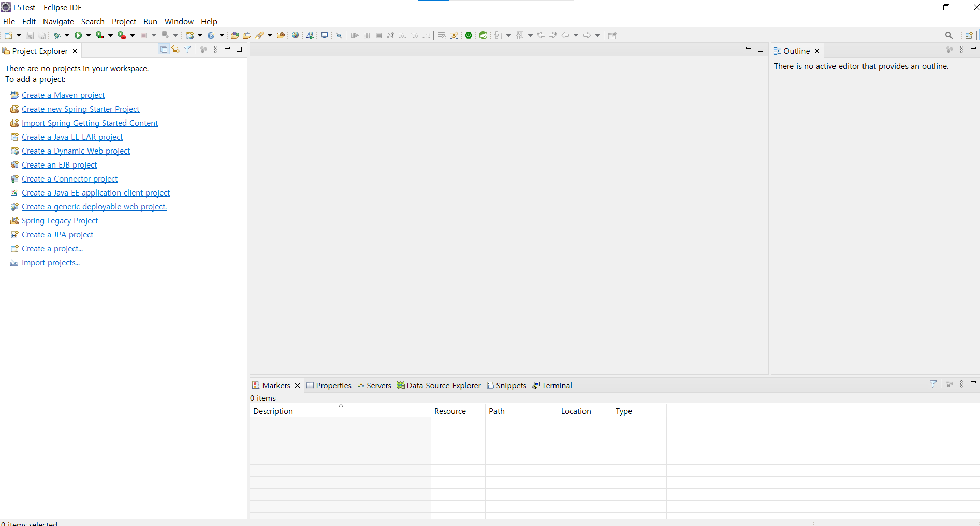Minimize the editor area
Viewport: 980px width, 526px height.
(x=748, y=48)
